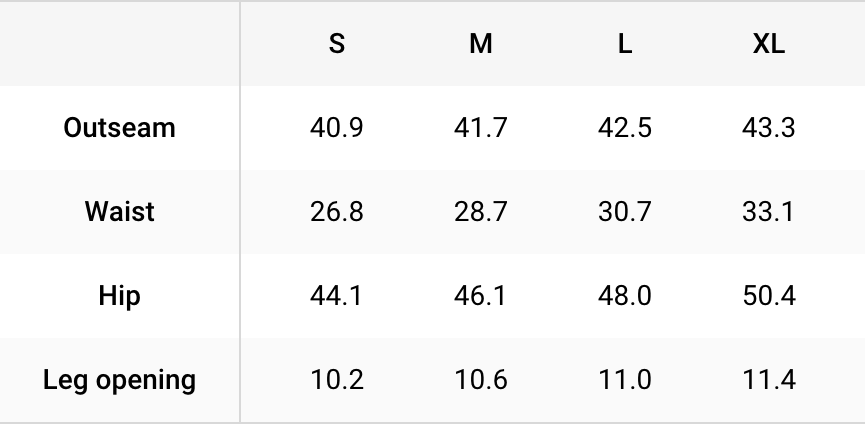Click the Waist value 26.8 for S
This screenshot has width=866, height=424.
337,212
